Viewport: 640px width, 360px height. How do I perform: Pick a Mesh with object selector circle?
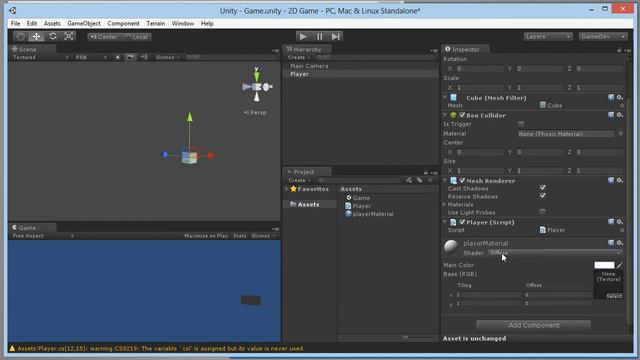tap(621, 106)
